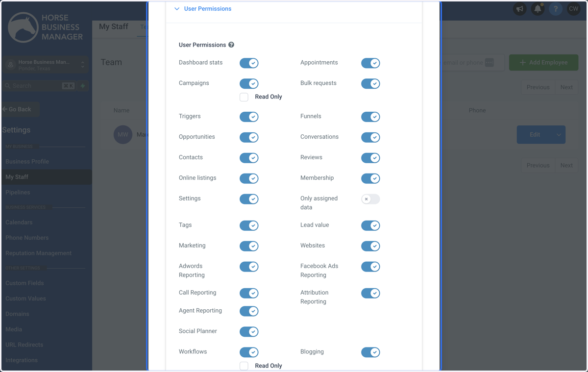
Task: Toggle Online listings permission
Action: coord(249,179)
